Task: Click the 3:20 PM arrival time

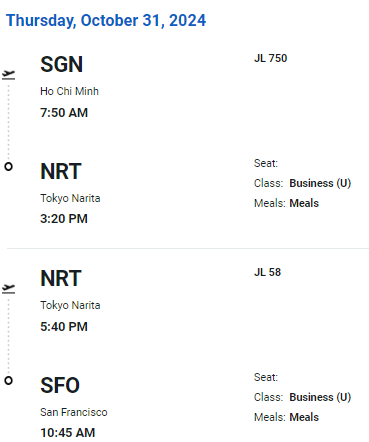Action: (64, 219)
